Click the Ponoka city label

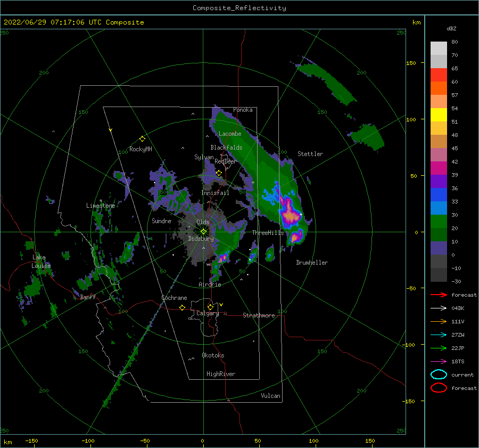[x=243, y=110]
